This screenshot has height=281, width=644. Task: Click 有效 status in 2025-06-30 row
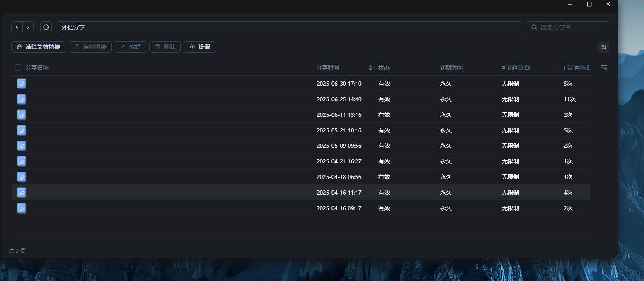(x=384, y=84)
